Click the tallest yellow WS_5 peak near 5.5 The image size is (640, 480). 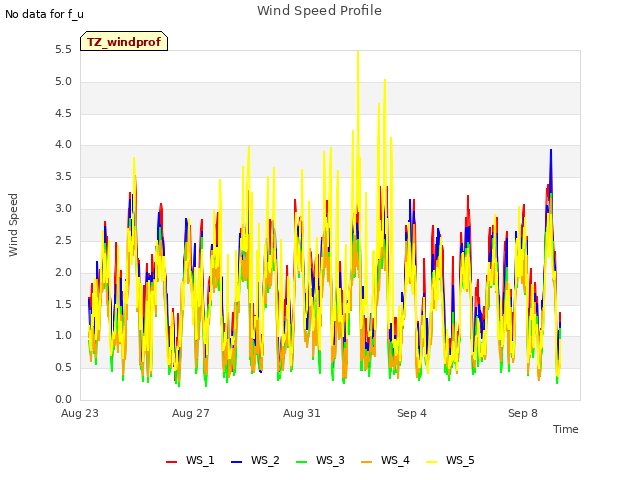point(358,53)
